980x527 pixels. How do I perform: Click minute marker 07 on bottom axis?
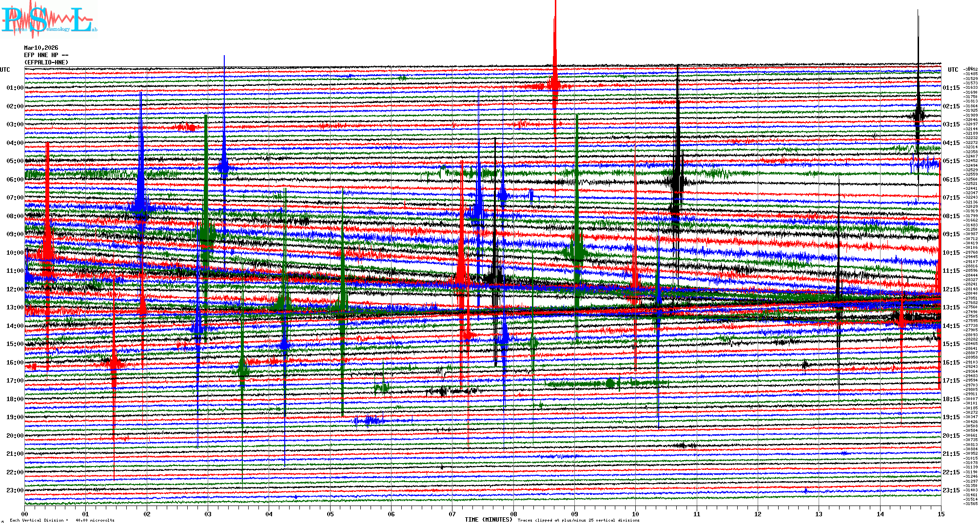tap(452, 514)
